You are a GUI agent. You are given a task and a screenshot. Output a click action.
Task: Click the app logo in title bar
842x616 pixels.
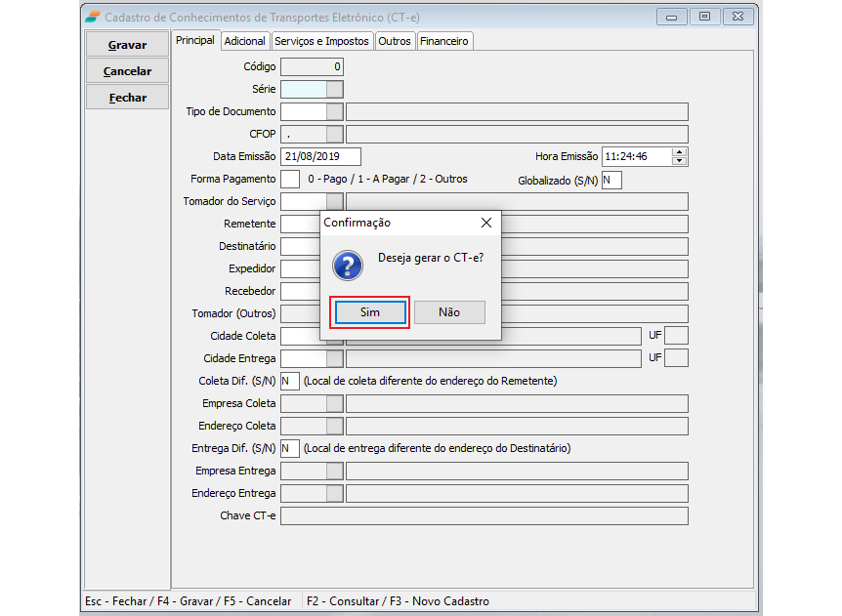[93, 17]
